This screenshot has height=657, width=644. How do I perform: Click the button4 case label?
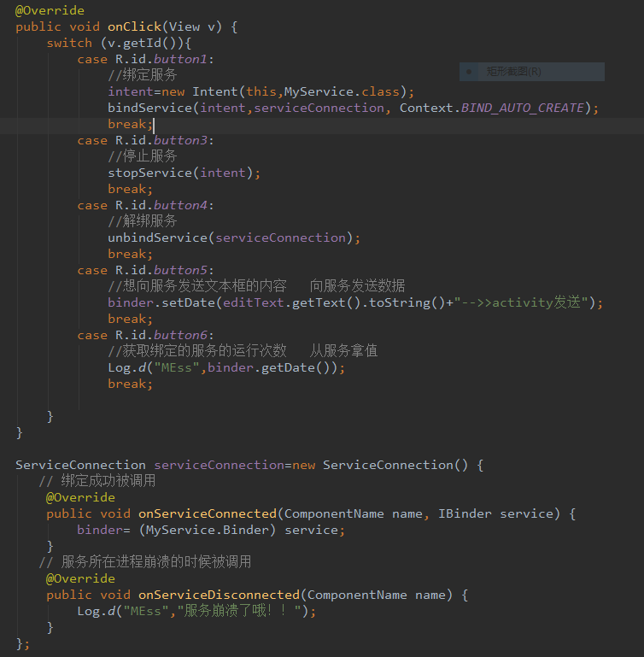[180, 205]
